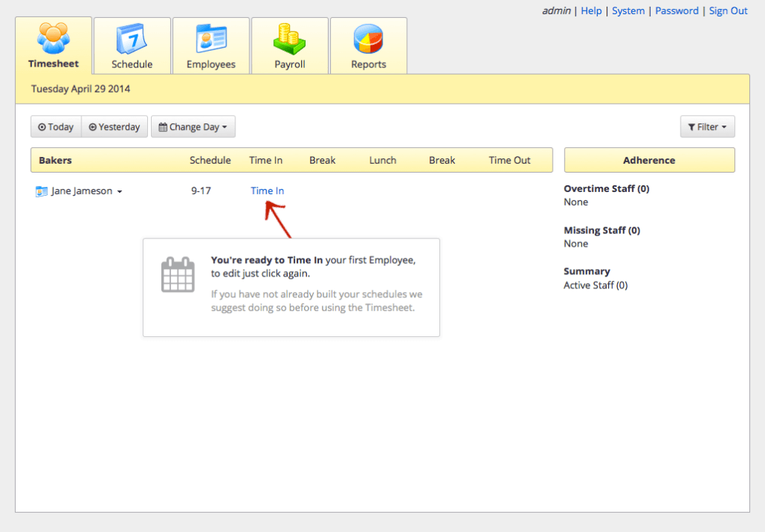Viewport: 765px width, 532px height.
Task: Click the Schedule calendar icon
Action: point(131,38)
